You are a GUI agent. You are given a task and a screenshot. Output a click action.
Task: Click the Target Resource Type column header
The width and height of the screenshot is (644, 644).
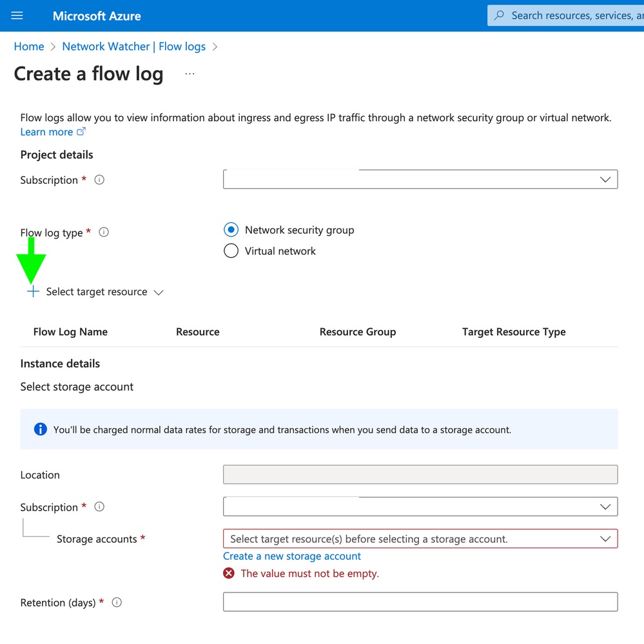(514, 332)
